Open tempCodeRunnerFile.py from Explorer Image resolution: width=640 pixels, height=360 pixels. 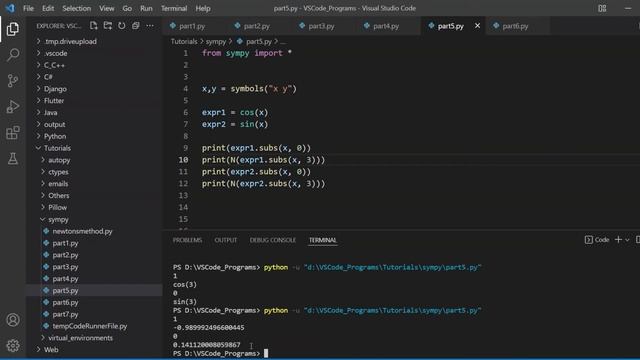[94, 326]
